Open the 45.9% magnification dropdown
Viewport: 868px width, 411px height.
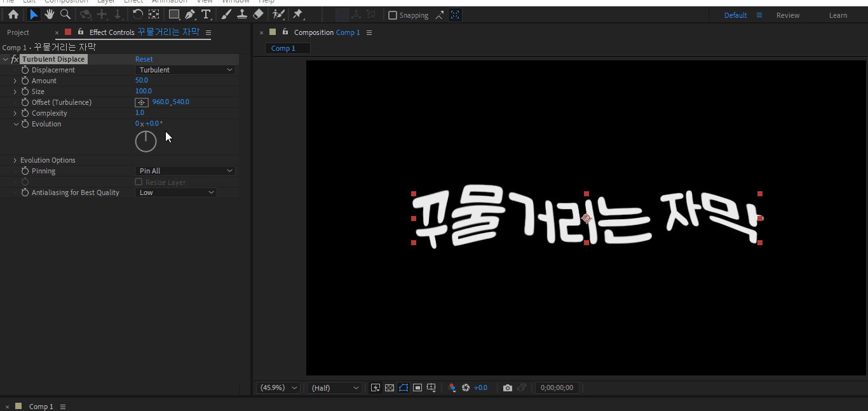coord(278,387)
